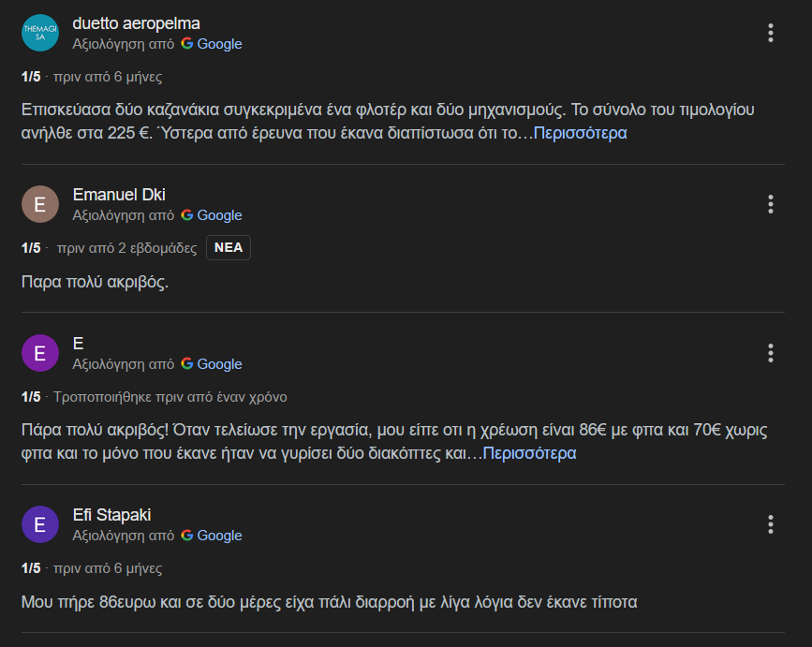Click the ΝΕΑ badge on Emanuel's review

tap(229, 247)
